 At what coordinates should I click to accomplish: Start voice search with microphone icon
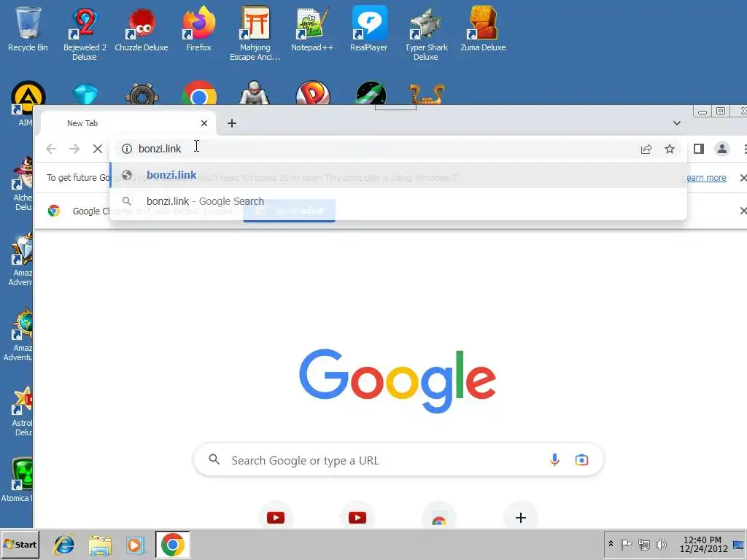pos(554,459)
